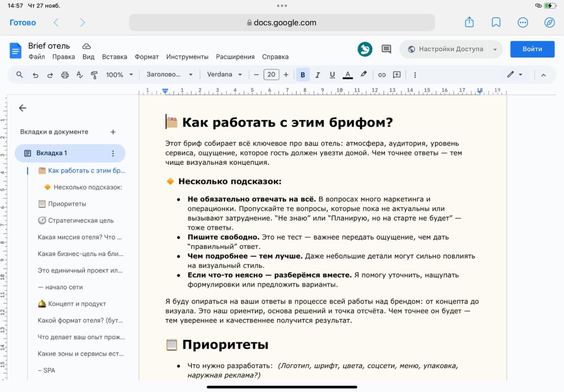Select the paint format roller tool
Viewport: 564px width, 392px height.
click(x=94, y=75)
